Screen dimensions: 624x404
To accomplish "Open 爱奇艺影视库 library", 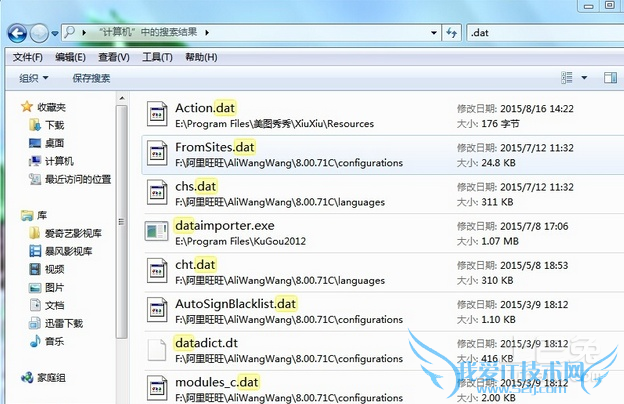I will (73, 233).
